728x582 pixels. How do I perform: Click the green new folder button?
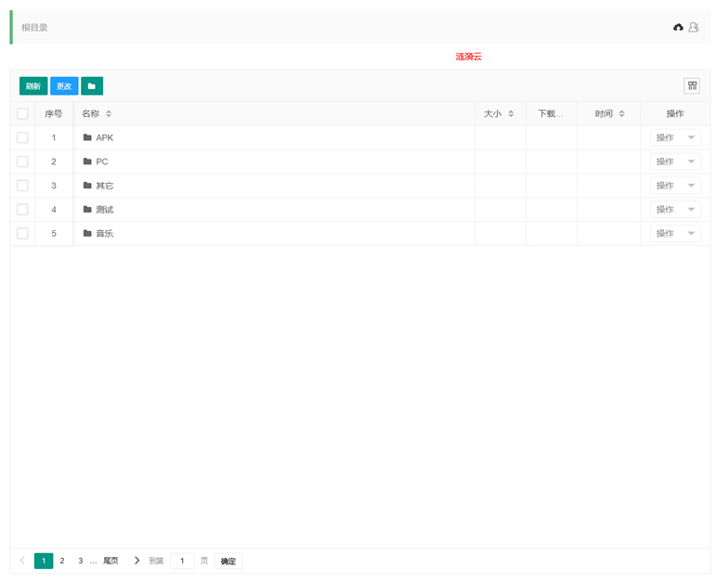click(92, 86)
